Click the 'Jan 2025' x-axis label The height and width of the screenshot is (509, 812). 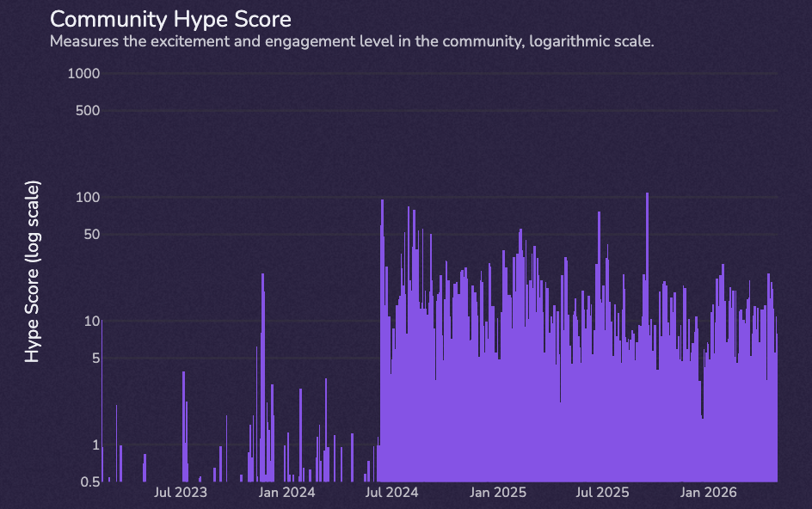coord(498,492)
